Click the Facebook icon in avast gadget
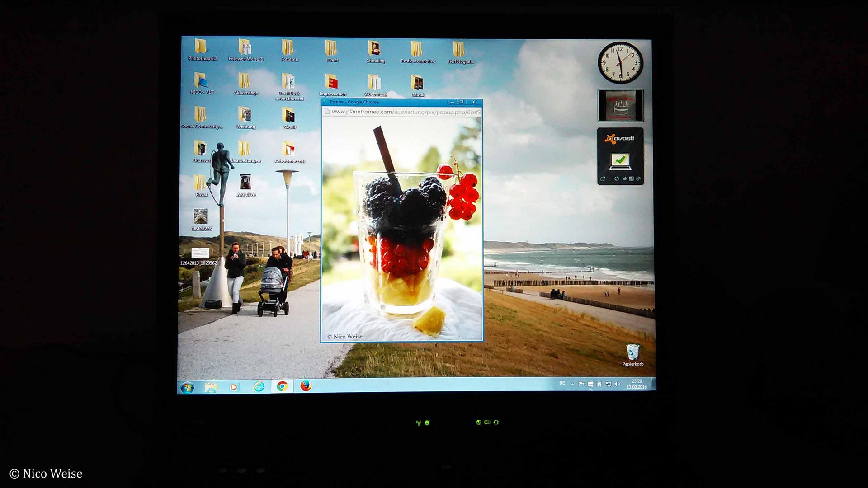 pyautogui.click(x=631, y=179)
